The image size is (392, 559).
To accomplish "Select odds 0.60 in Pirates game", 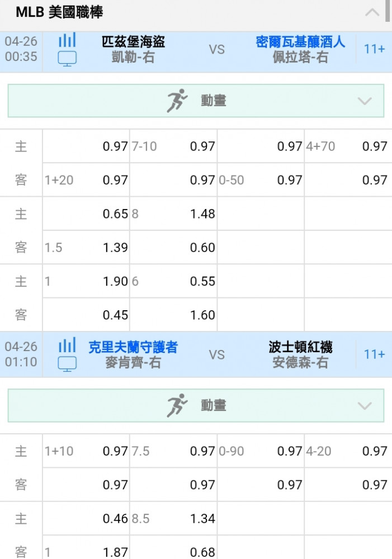I will [x=202, y=248].
